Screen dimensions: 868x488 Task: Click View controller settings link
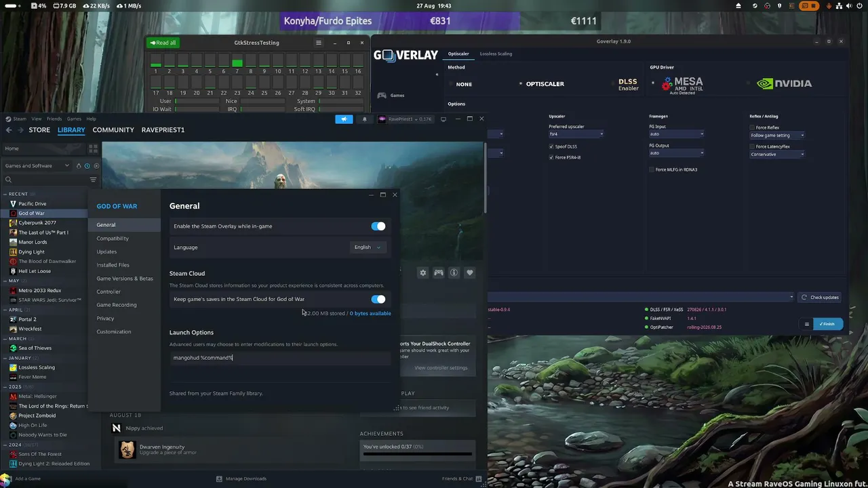(x=441, y=368)
